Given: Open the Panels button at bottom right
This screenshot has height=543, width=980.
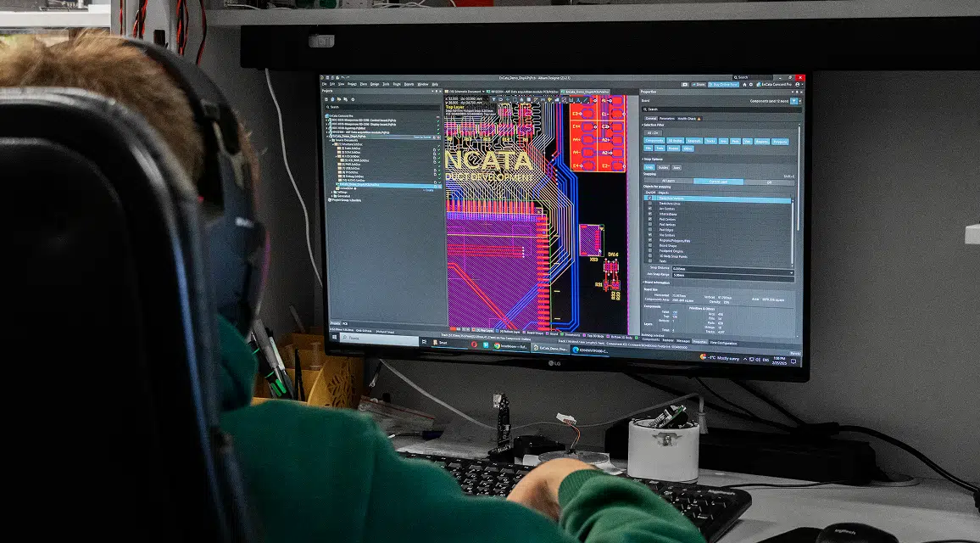Looking at the screenshot, I should 795,354.
